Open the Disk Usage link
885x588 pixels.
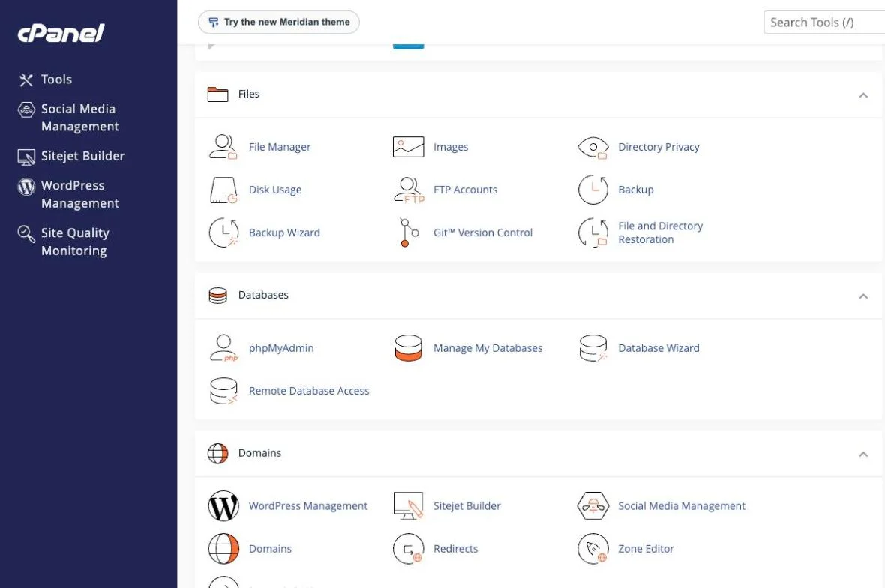pos(275,190)
